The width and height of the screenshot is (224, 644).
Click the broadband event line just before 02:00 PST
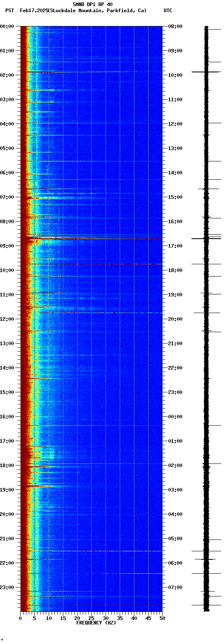click(91, 72)
